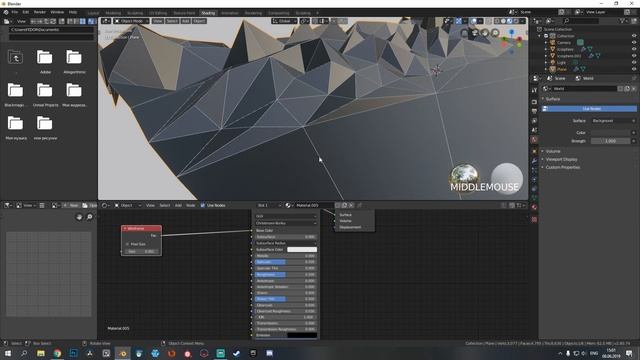Hide Icosphere via its eye icon
The width and height of the screenshot is (640, 360).
(x=634, y=49)
